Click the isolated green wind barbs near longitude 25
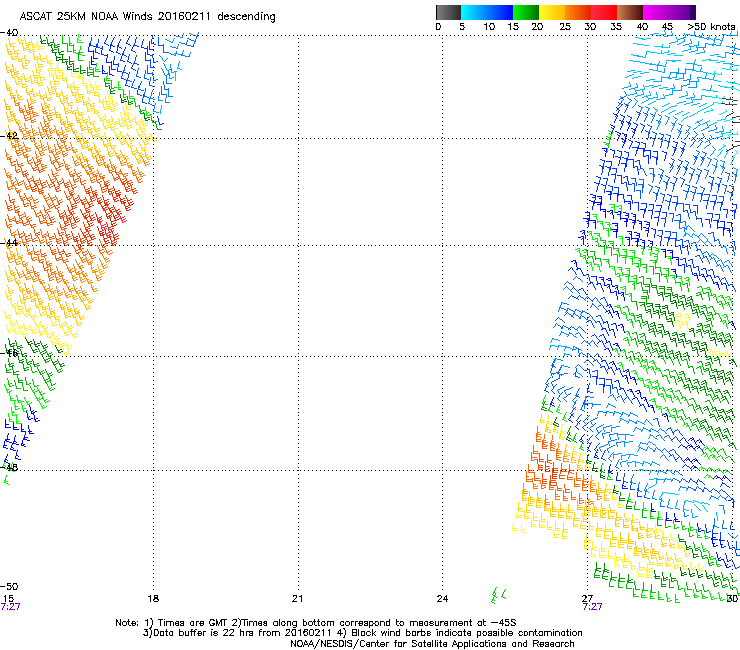740x650 pixels. [498, 595]
